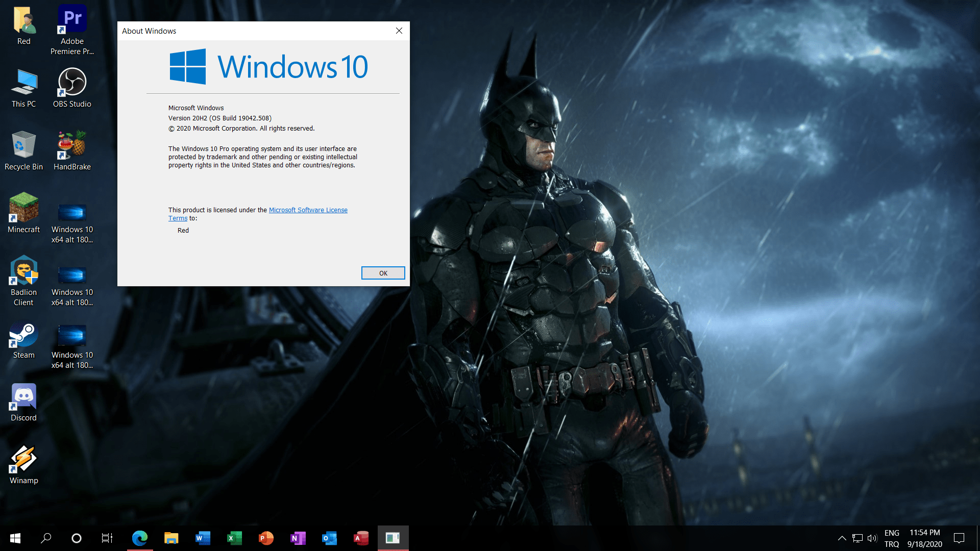Open the Action Center notifications panel
The width and height of the screenshot is (980, 551).
point(959,538)
